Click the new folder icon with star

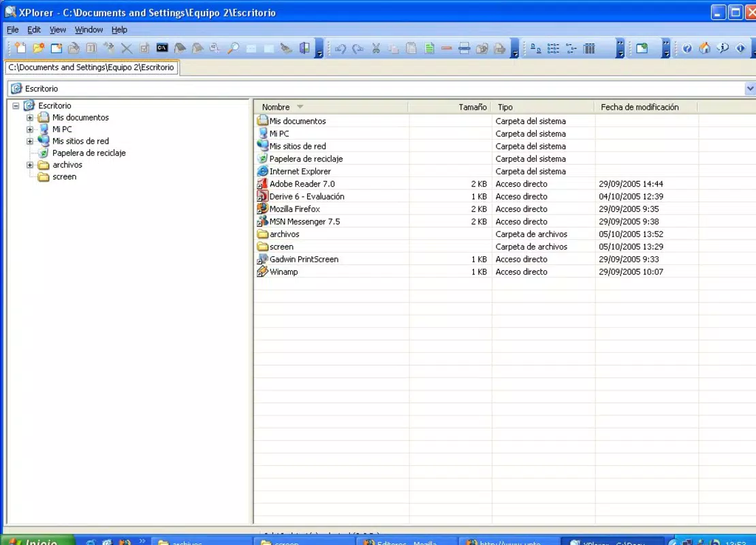coord(38,48)
